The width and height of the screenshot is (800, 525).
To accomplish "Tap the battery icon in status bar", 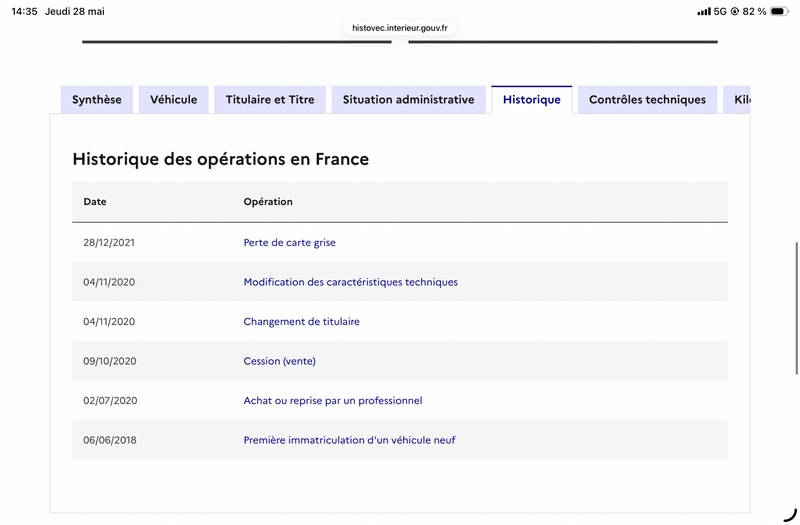I will 780,11.
